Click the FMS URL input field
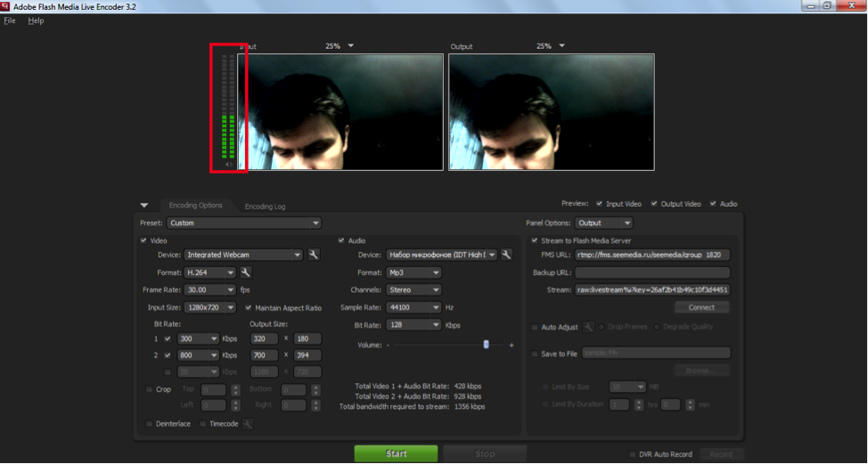Screen dimensions: 868x464 652,255
